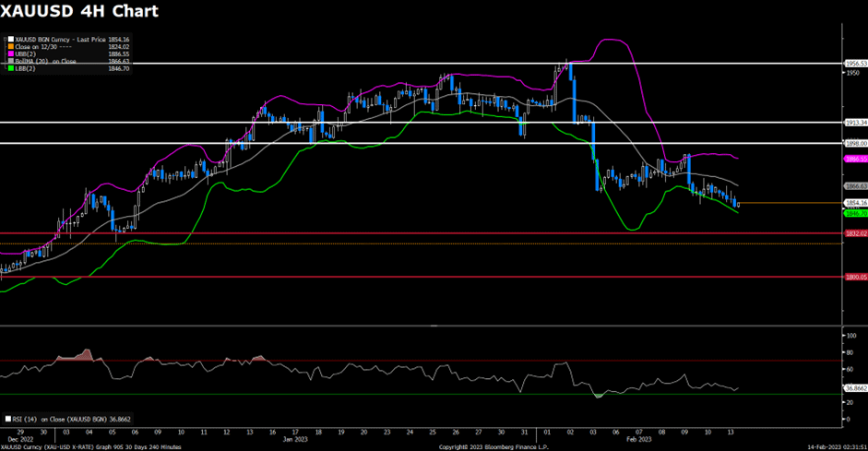The image size is (868, 451).
Task: Select the red 1800.05 support level label
Action: click(855, 277)
